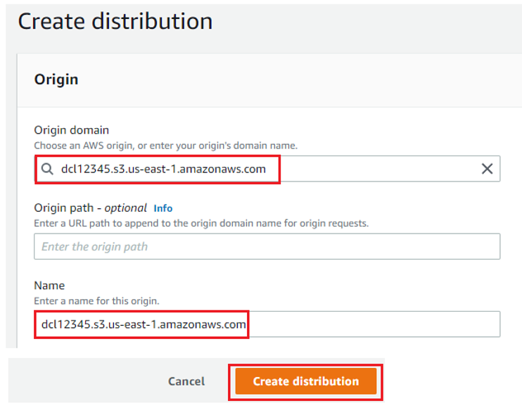
Task: Click the search magnifier icon in Origin domain
Action: [47, 169]
